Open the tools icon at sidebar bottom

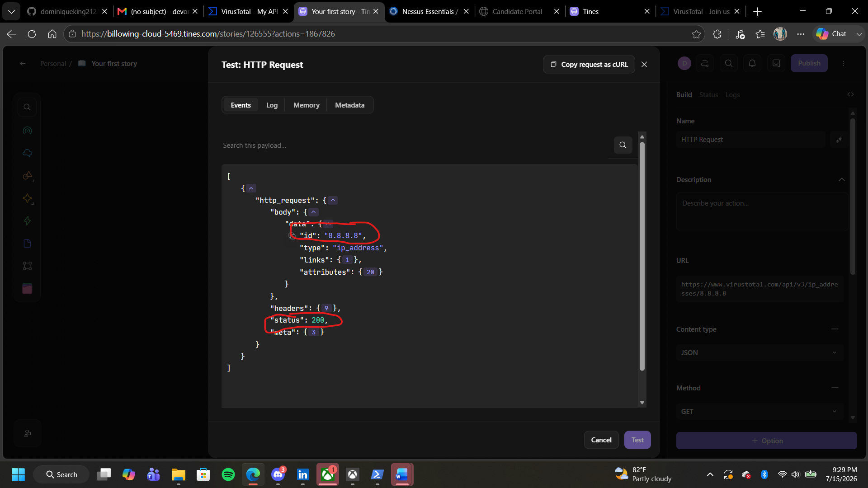click(x=27, y=433)
